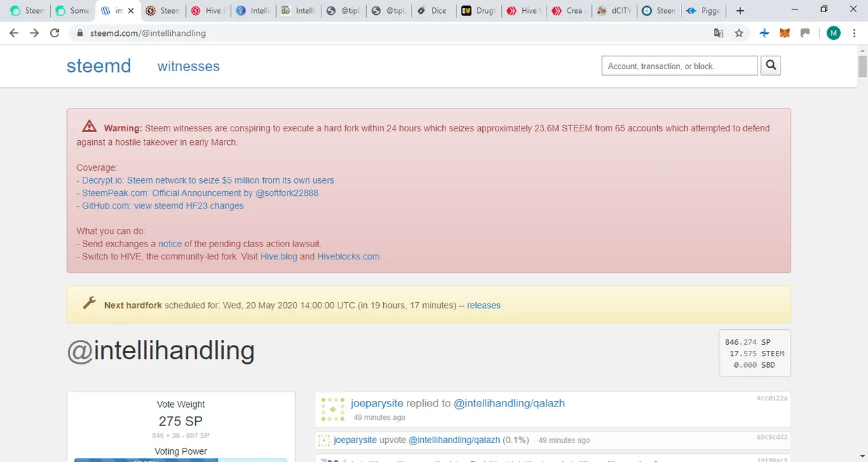Open @intellihandling/qalazh in replied row

[509, 403]
